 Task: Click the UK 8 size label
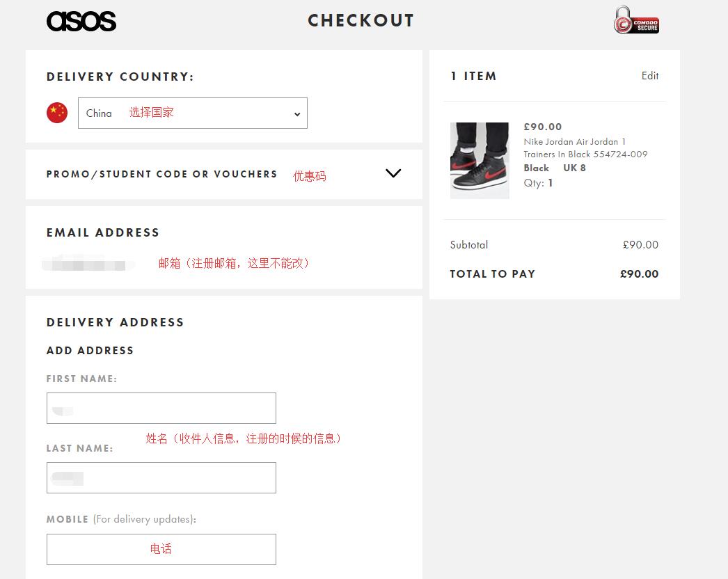574,168
